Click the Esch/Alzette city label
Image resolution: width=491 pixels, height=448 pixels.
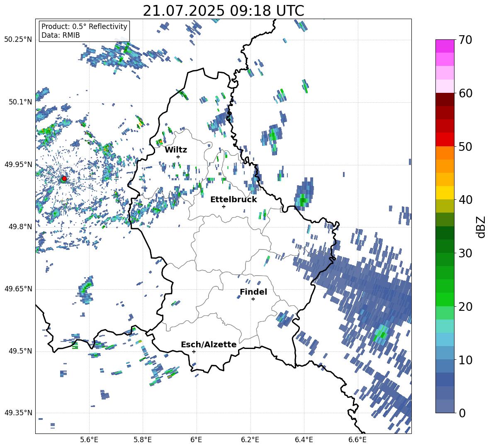(209, 344)
